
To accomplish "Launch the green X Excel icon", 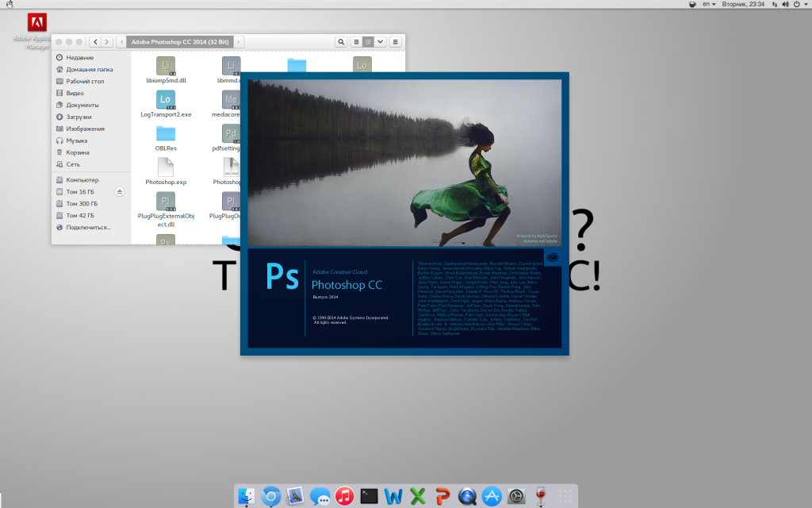I will point(418,497).
